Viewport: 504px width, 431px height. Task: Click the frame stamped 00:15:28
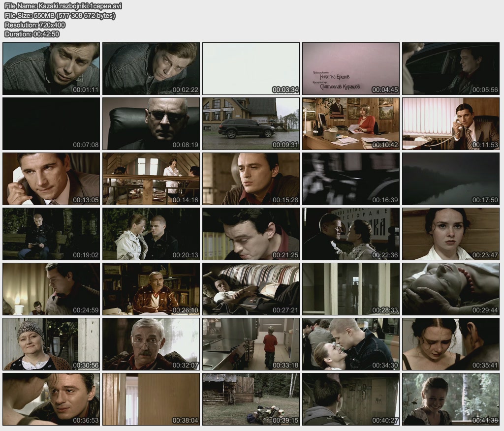(x=251, y=179)
